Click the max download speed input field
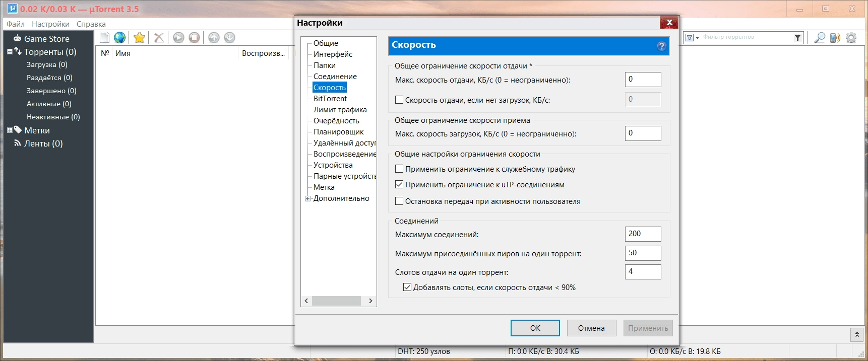The image size is (868, 361). pos(643,133)
